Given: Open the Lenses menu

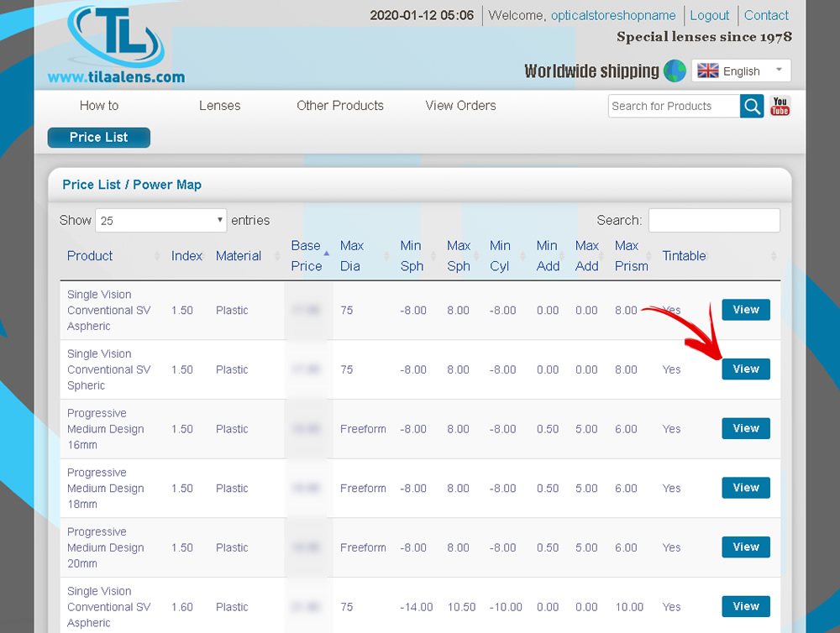Looking at the screenshot, I should [x=219, y=106].
